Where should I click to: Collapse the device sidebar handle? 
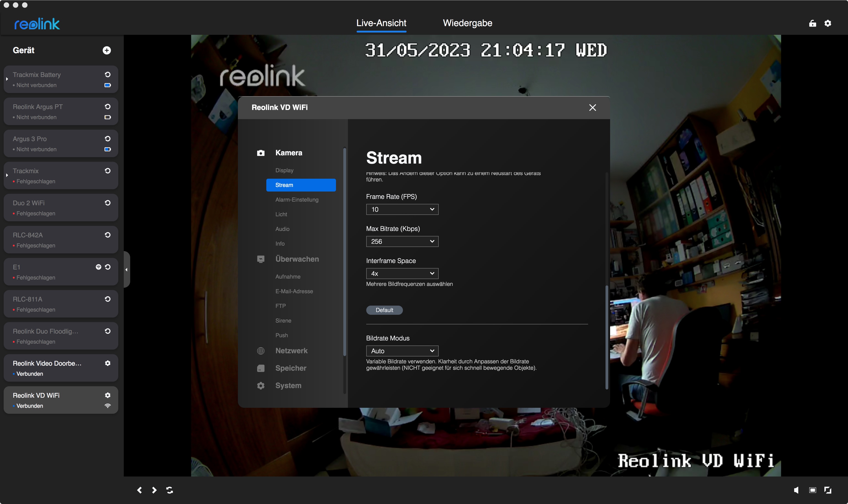[126, 270]
